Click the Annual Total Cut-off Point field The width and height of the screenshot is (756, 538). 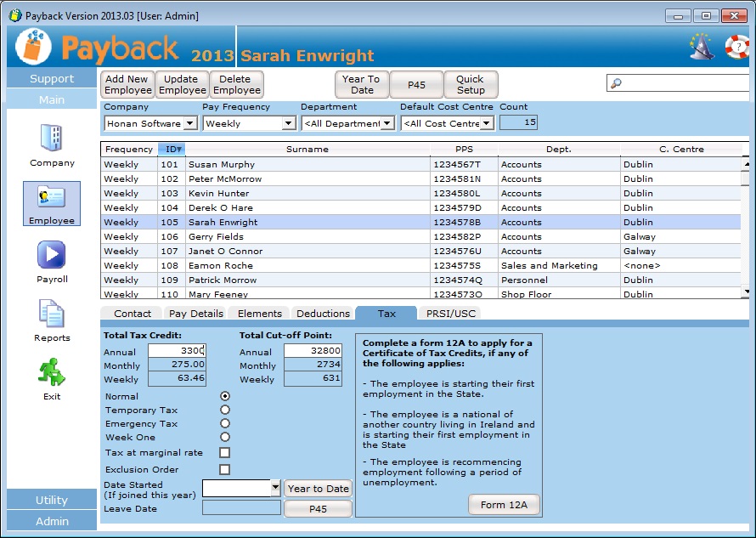coord(312,350)
